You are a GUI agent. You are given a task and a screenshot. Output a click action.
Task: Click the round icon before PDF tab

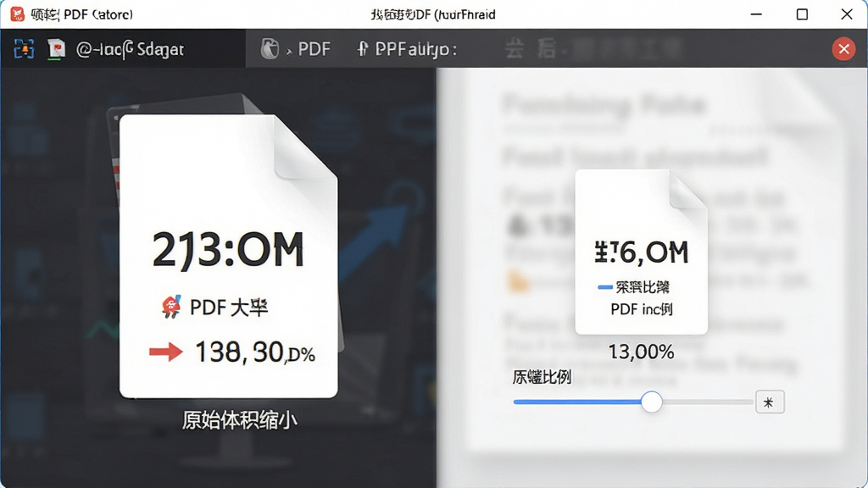click(x=270, y=48)
